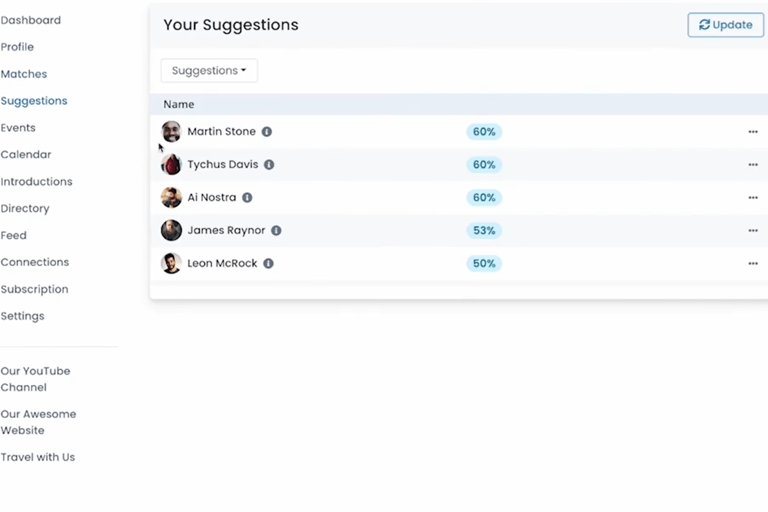Show info for James Raynor
The width and height of the screenshot is (768, 512).
[276, 230]
